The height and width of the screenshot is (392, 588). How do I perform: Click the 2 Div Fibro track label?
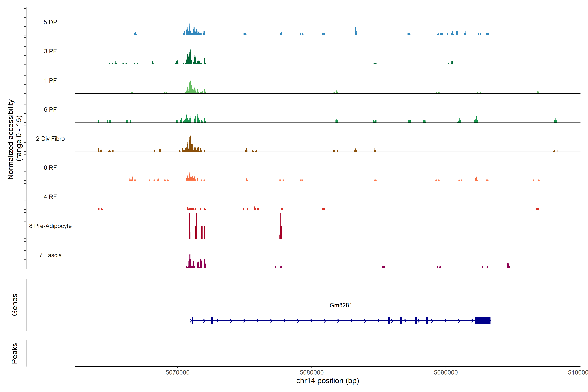point(50,139)
